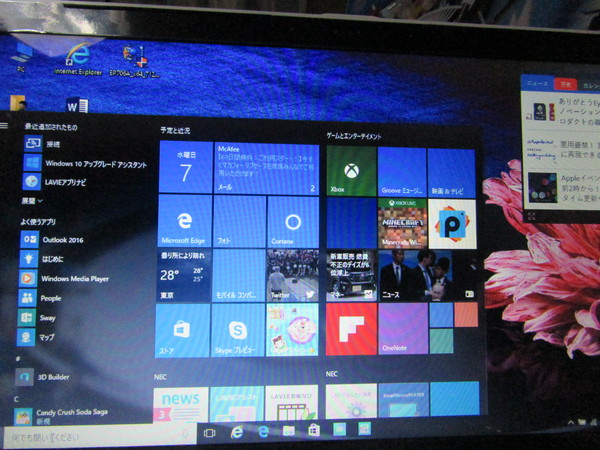Open the PC desktop icon
The image size is (600, 450).
[x=21, y=57]
